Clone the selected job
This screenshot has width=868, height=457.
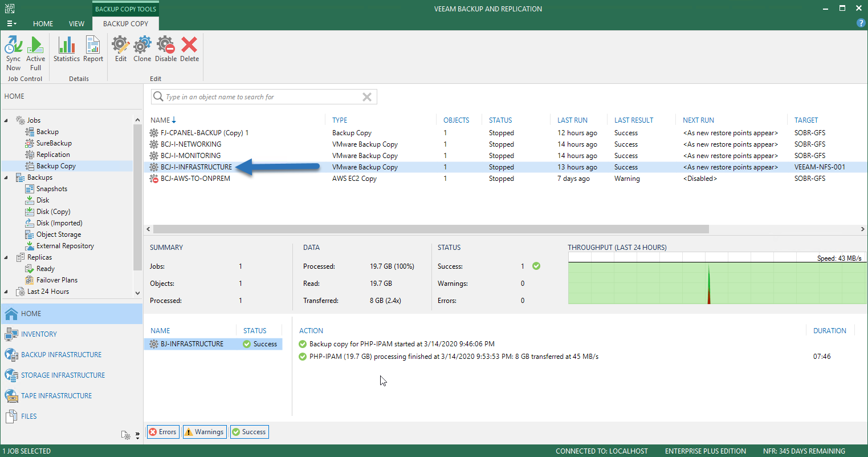coord(142,50)
